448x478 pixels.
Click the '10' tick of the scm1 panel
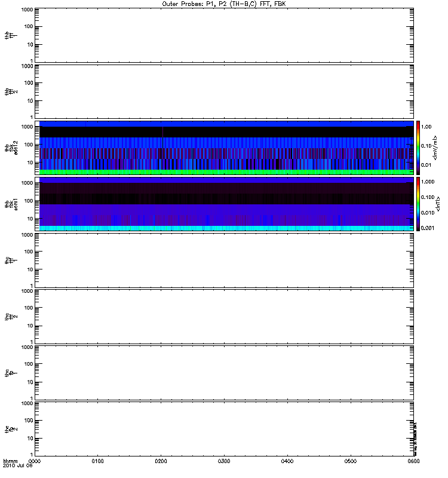(30, 219)
